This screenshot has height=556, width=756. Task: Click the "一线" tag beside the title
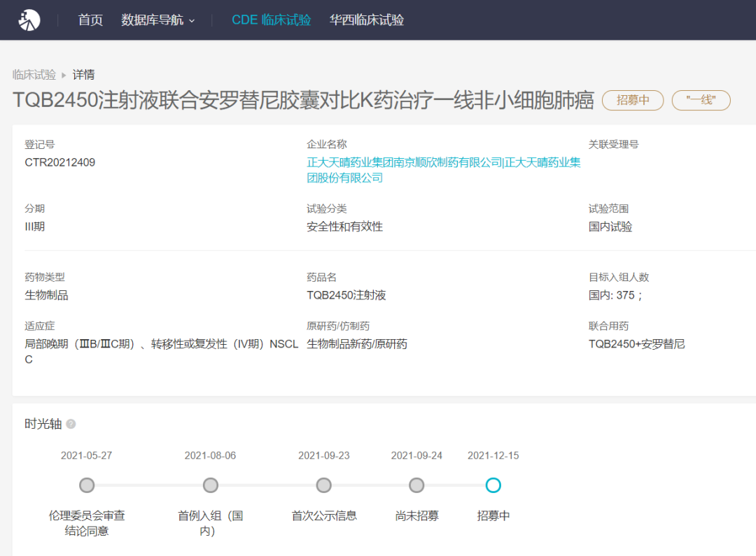[x=701, y=100]
